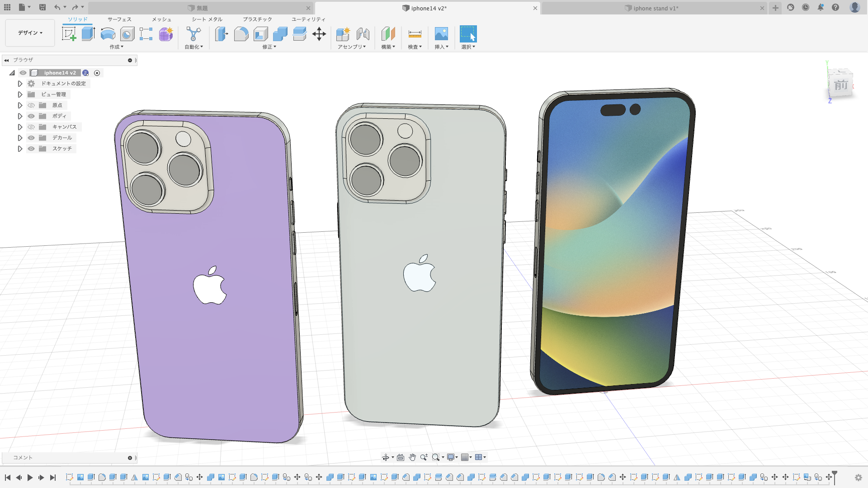Click the Press Pull tool icon

tap(222, 34)
